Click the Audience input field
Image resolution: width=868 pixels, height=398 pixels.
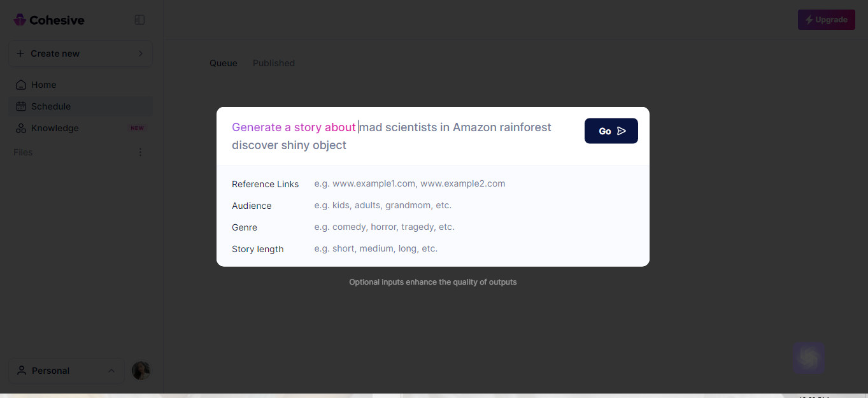474,205
